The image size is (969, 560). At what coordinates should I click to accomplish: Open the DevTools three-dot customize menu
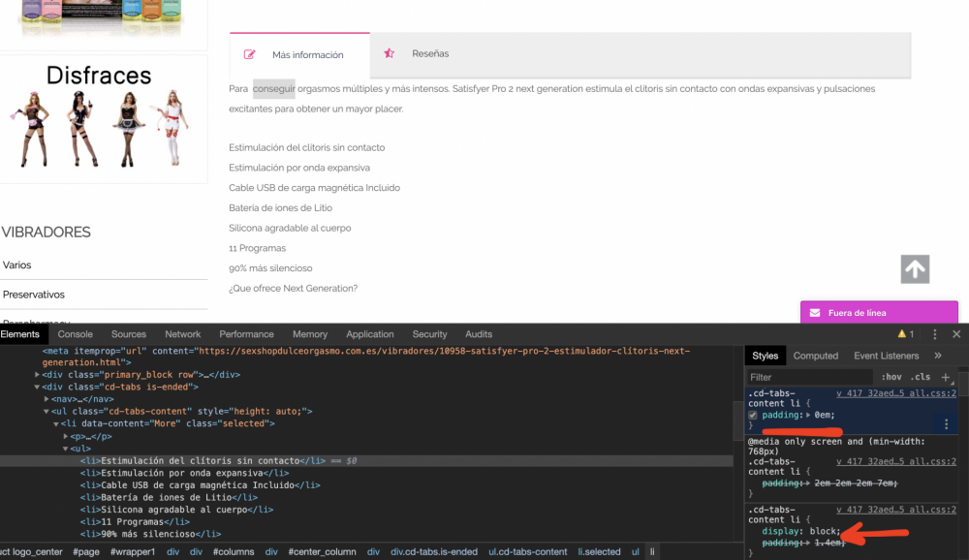934,333
